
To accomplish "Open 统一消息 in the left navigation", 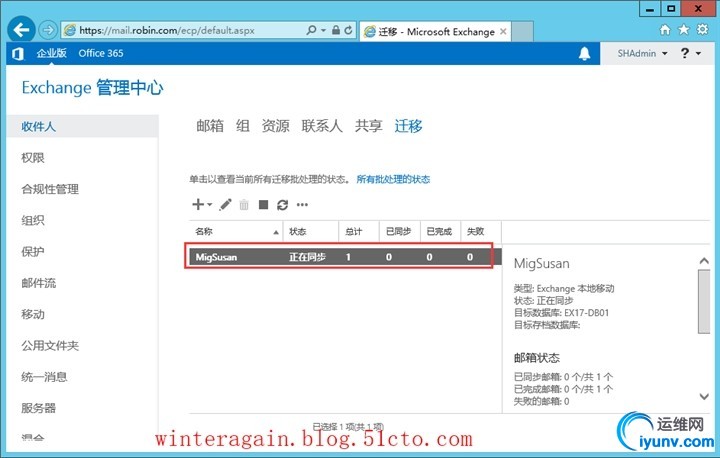I will click(x=44, y=377).
